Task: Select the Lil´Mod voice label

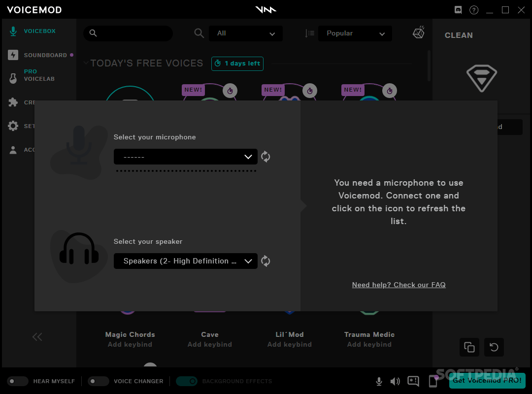Action: click(x=290, y=334)
